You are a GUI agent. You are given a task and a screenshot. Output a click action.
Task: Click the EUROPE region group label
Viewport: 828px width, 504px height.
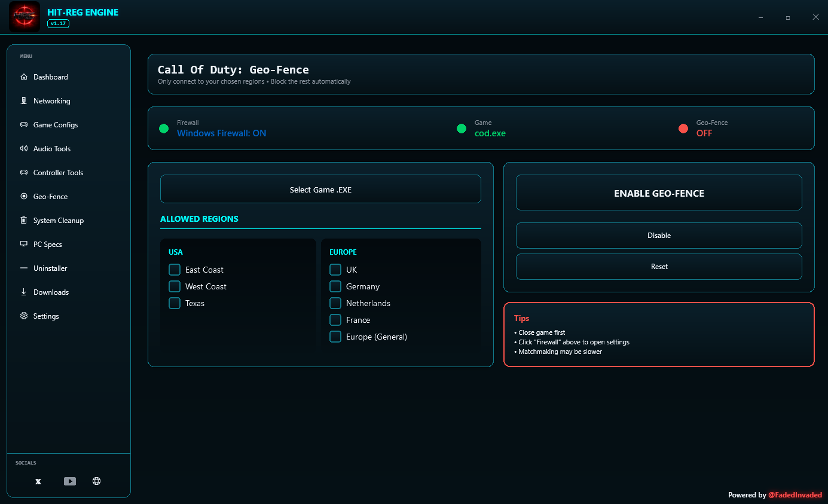click(x=343, y=252)
